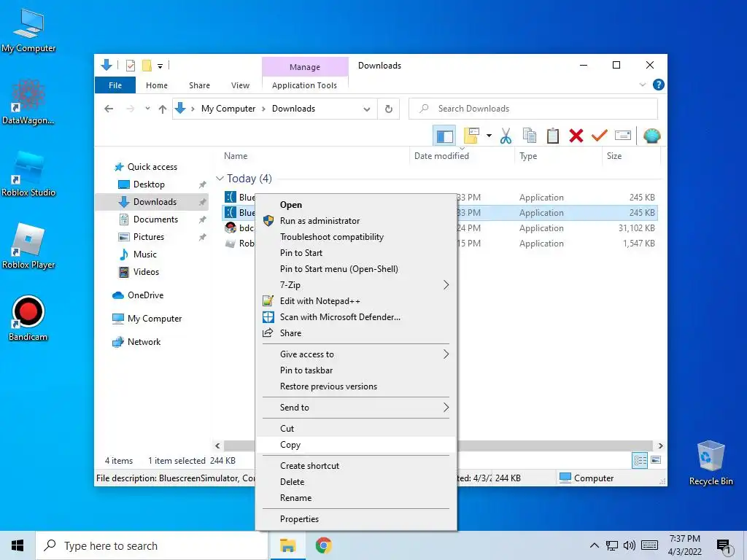Click the clipboard Paste toolbar icon
This screenshot has height=560, width=747.
[x=553, y=136]
